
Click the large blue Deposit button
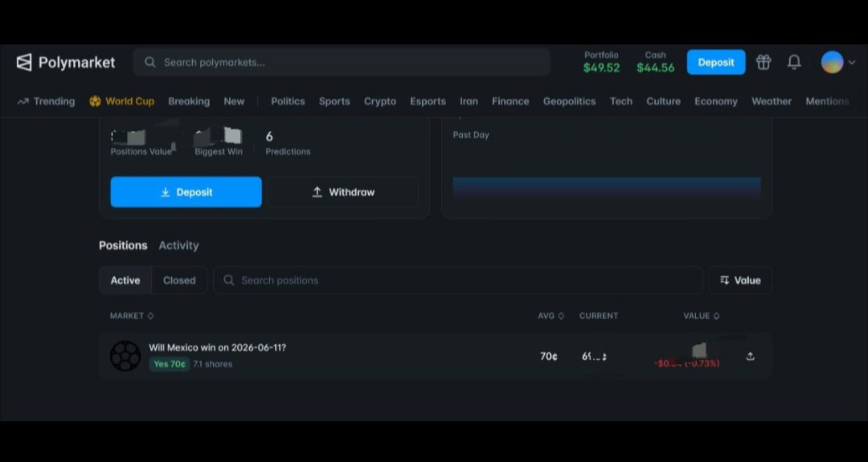(186, 192)
